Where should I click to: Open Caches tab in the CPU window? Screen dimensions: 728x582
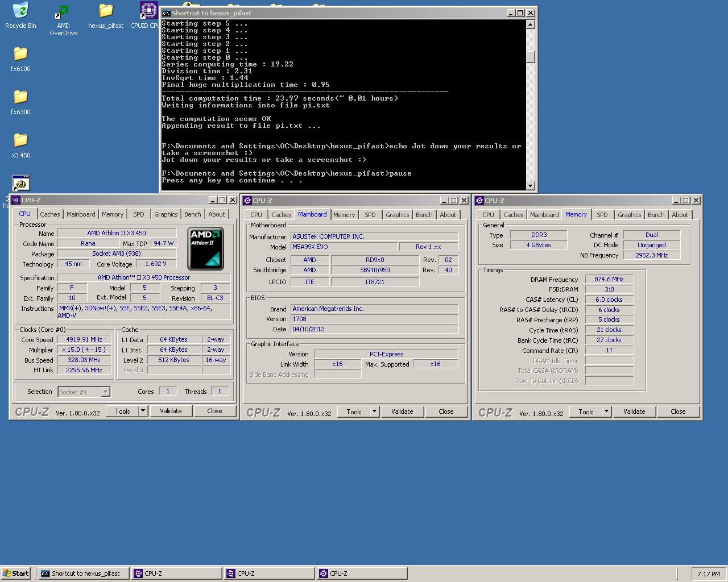[50, 214]
